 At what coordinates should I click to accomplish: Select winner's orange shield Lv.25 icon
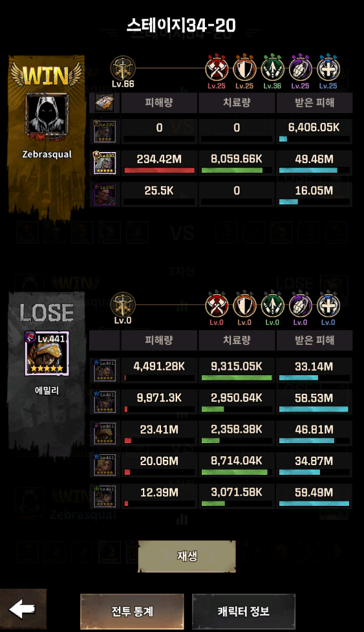[244, 69]
